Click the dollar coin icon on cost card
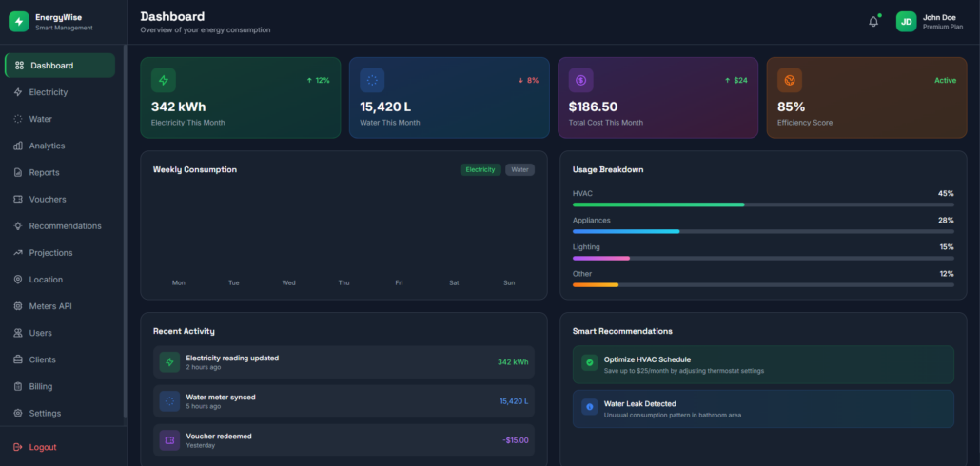980x466 pixels. (x=580, y=80)
